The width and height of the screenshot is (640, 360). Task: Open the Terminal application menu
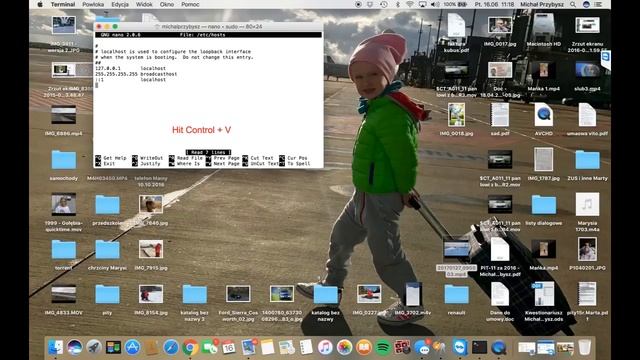point(63,4)
